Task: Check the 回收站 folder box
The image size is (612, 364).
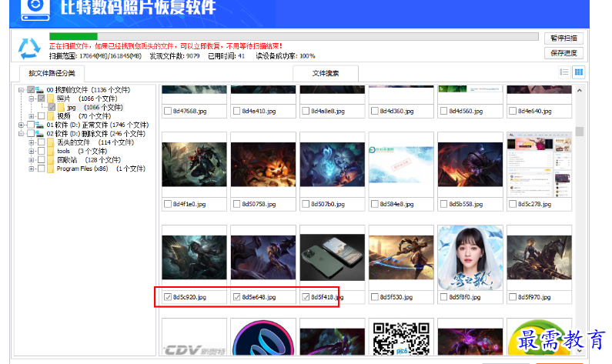Action: click(41, 160)
